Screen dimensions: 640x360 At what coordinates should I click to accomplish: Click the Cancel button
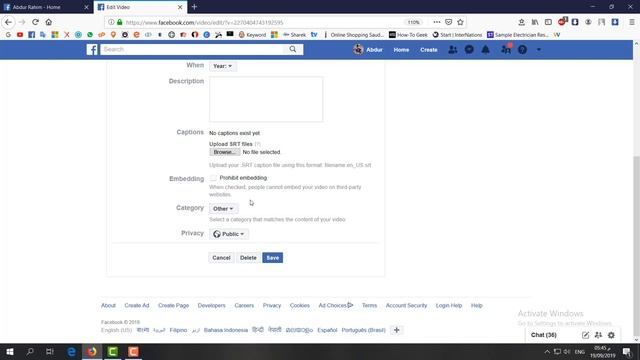(x=221, y=258)
